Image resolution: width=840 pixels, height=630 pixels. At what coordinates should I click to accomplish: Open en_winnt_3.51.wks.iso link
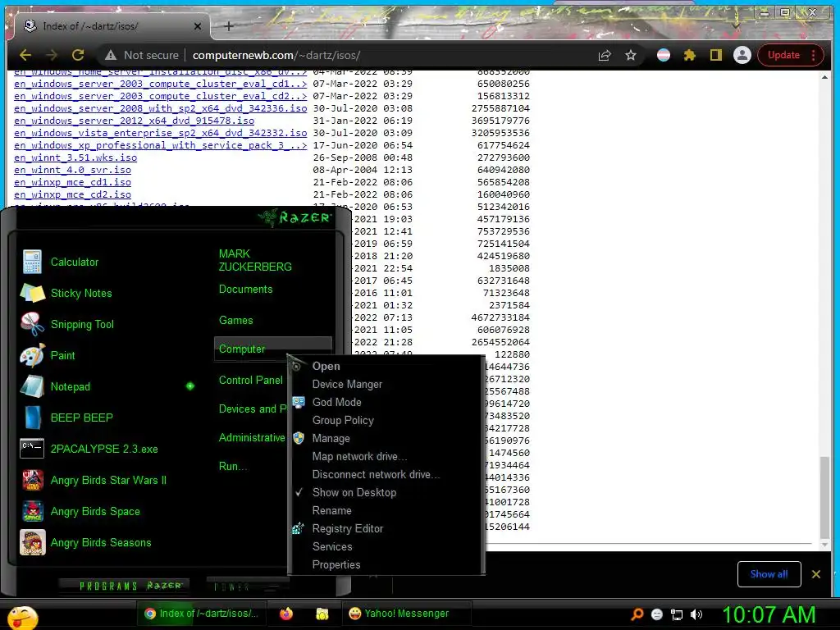tap(75, 157)
